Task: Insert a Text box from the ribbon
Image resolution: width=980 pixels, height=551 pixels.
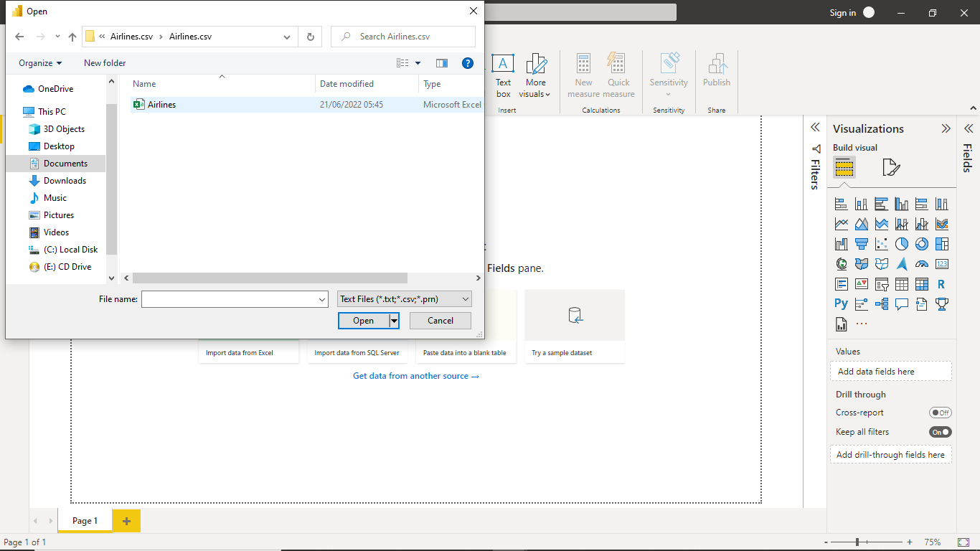Action: [x=503, y=75]
